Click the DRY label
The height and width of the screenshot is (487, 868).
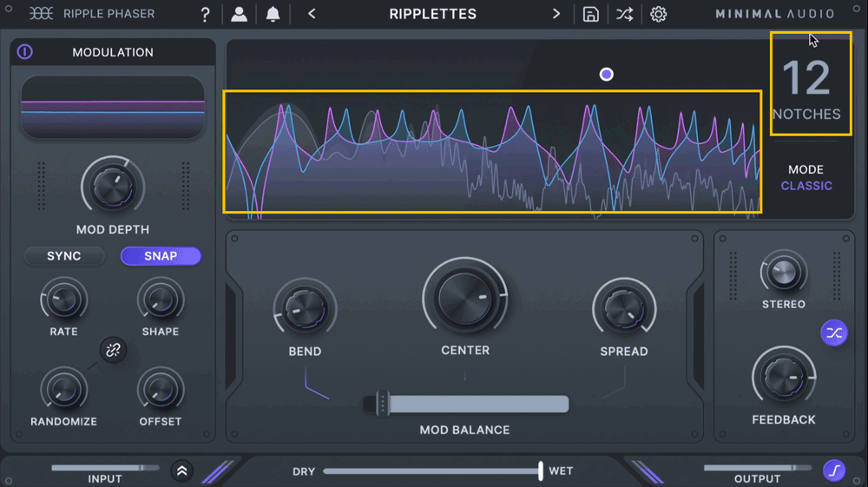303,471
